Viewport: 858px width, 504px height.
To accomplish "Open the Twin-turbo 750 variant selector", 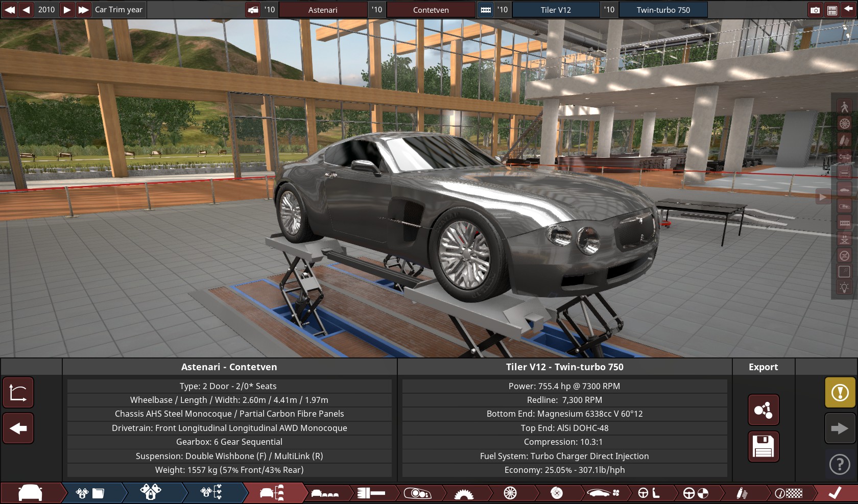I will tap(663, 10).
